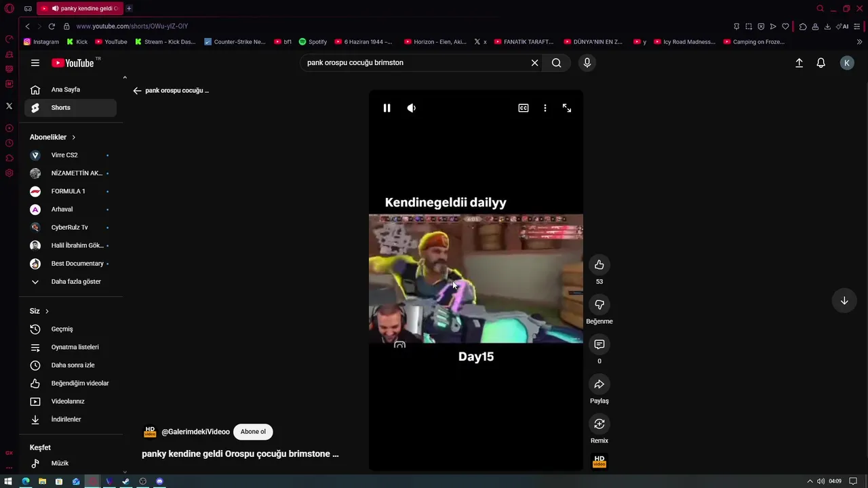Image resolution: width=868 pixels, height=488 pixels.
Task: Open the account avatar K
Action: 847,63
